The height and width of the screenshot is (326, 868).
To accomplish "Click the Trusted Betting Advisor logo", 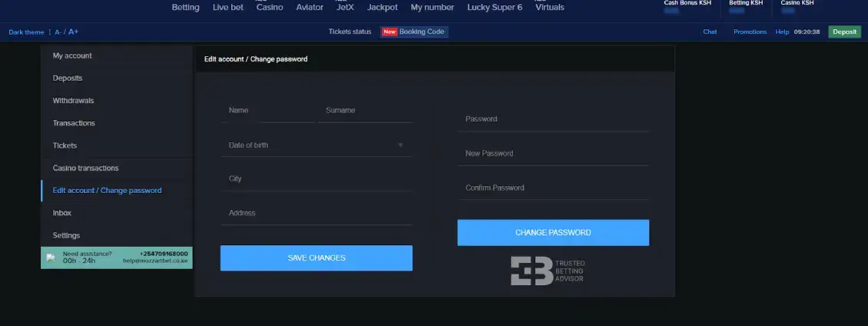I will coord(548,271).
